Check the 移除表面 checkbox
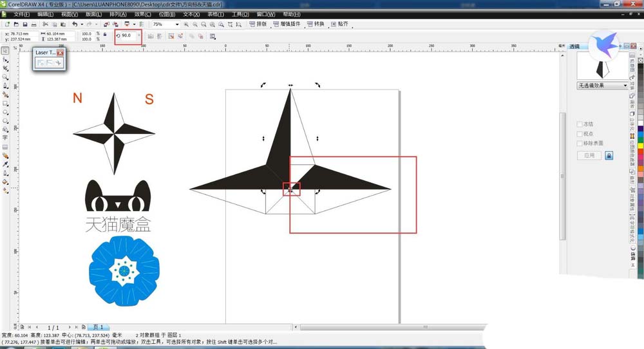Viewport: 644px width, 349px height. [x=580, y=144]
